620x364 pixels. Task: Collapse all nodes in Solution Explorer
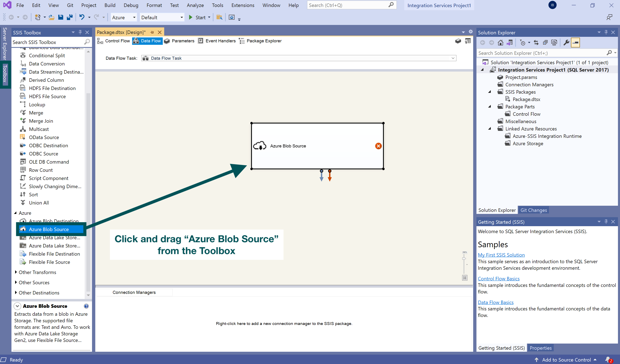(545, 43)
